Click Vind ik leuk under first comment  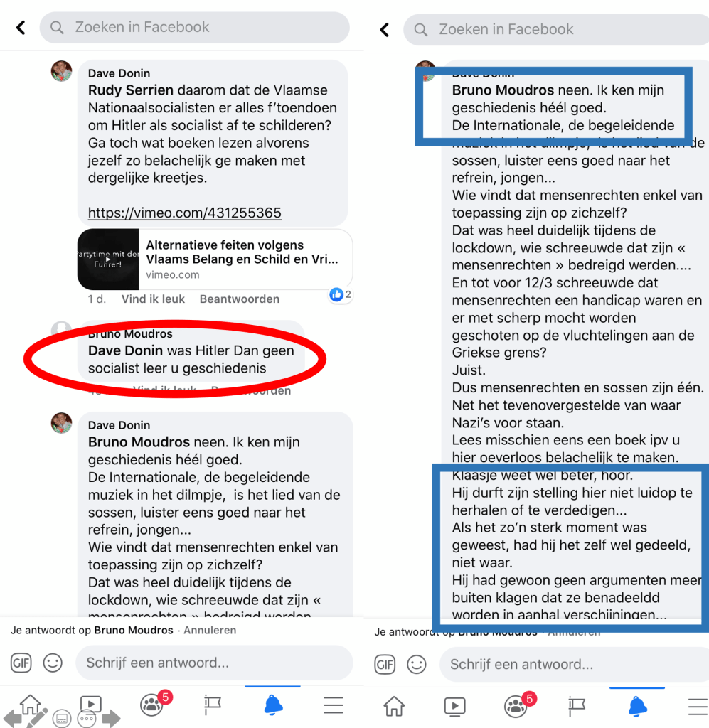pyautogui.click(x=153, y=299)
